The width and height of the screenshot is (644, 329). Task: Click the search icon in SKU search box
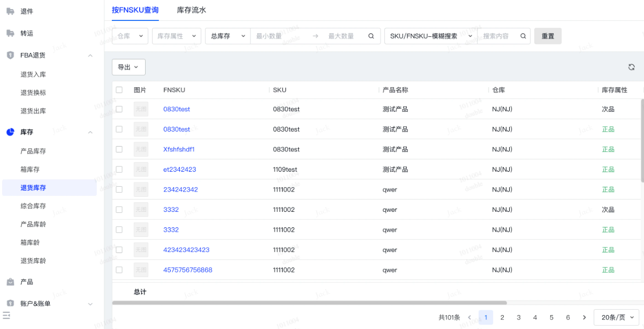coord(522,36)
